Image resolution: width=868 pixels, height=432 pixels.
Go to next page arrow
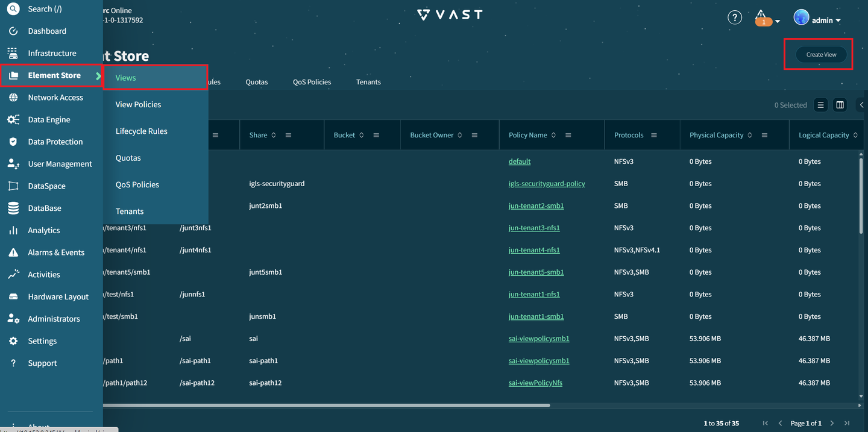(832, 424)
